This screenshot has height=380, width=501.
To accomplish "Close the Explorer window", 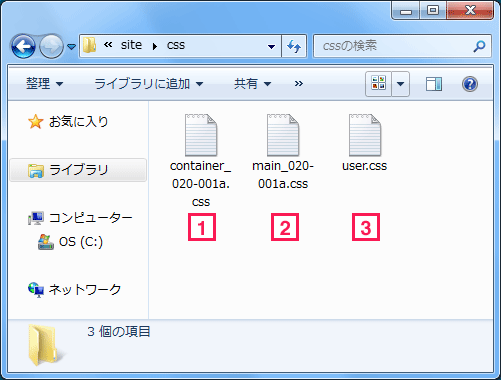I will coord(470,11).
